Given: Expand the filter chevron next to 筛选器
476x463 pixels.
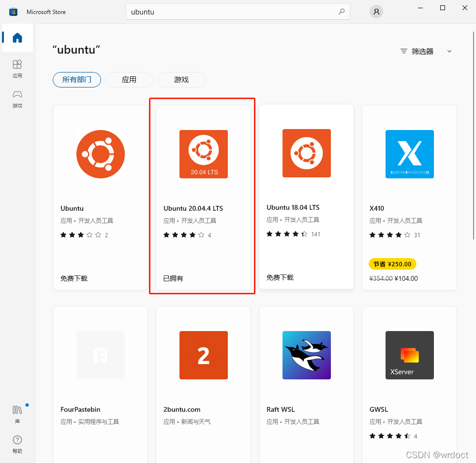Looking at the screenshot, I should pyautogui.click(x=449, y=51).
